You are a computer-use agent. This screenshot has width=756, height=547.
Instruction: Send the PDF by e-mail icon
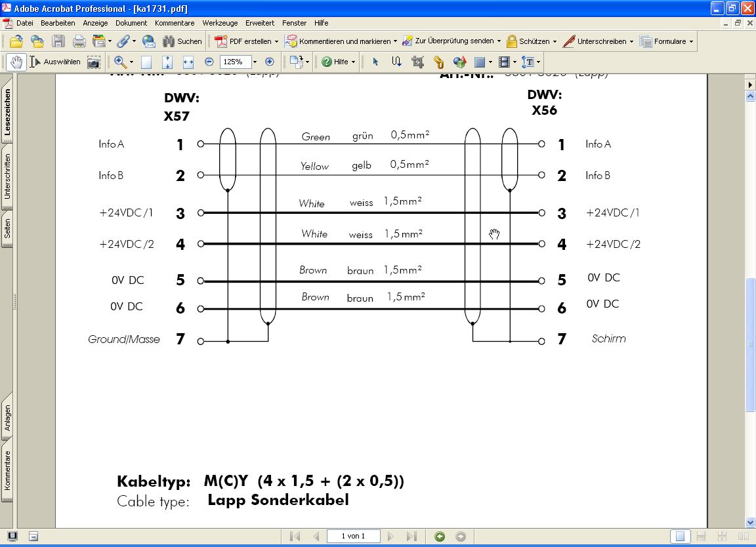pos(148,41)
